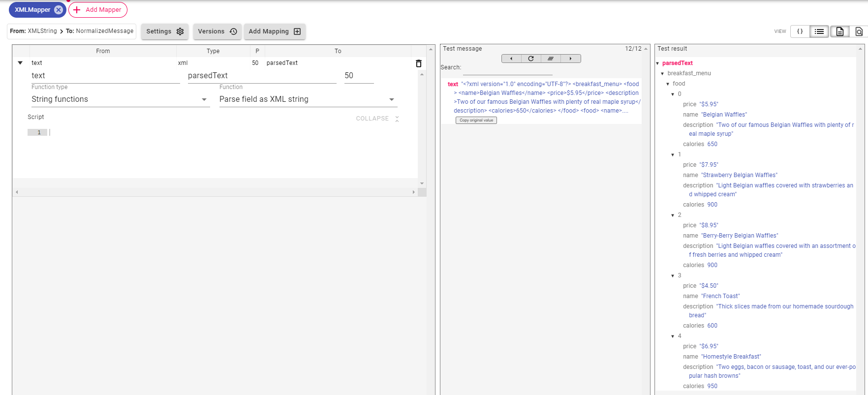The width and height of the screenshot is (868, 395).
Task: Toggle the document view icon
Action: click(x=839, y=31)
